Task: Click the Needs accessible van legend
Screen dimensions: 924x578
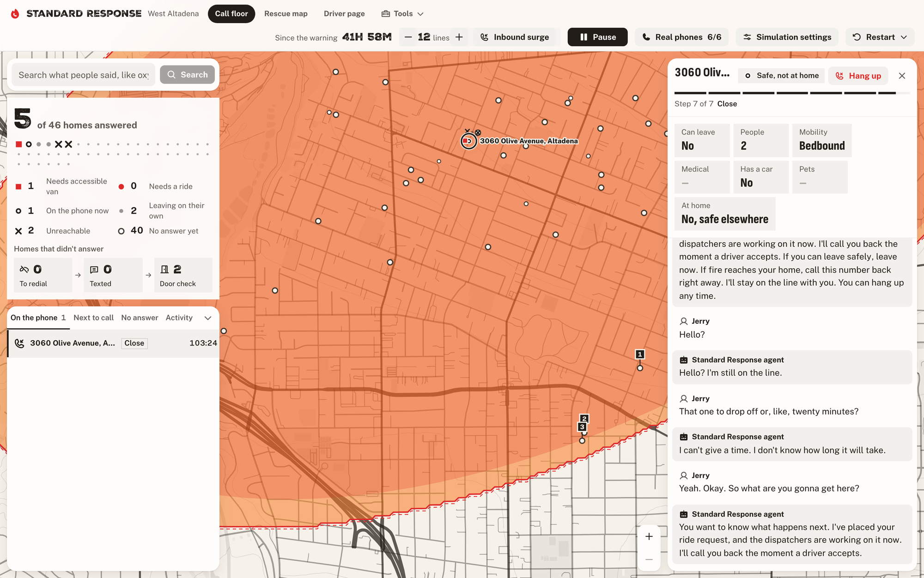Action: tap(62, 186)
